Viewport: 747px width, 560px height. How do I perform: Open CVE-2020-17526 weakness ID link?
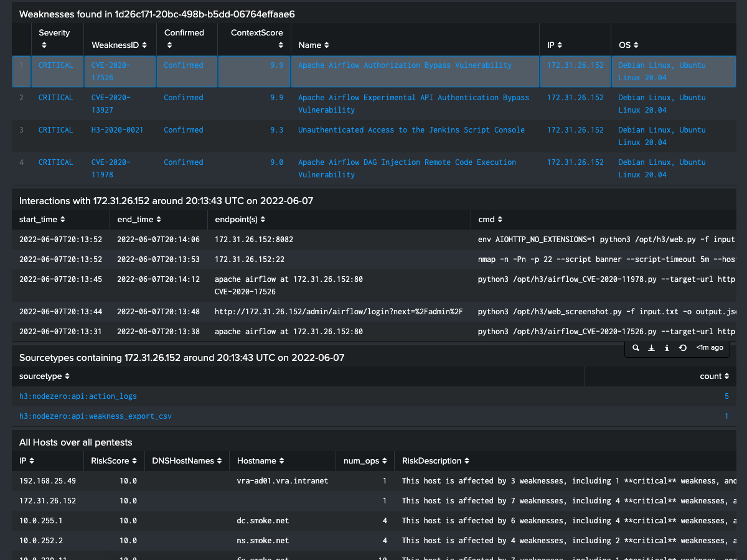pyautogui.click(x=111, y=72)
